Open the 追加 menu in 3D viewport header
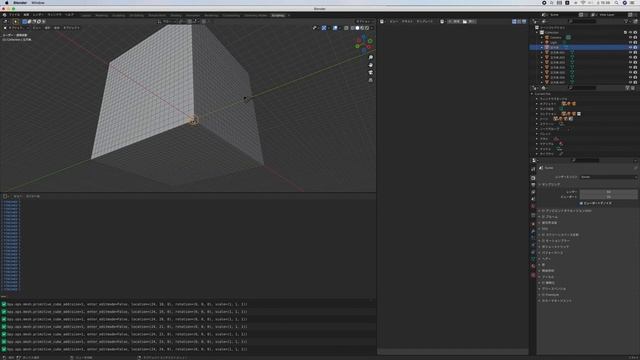Screen dimensions: 640x360 click(x=57, y=28)
